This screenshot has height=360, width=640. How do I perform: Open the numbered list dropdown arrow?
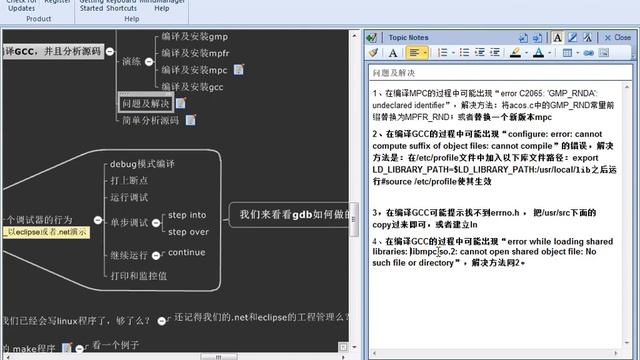click(453, 53)
